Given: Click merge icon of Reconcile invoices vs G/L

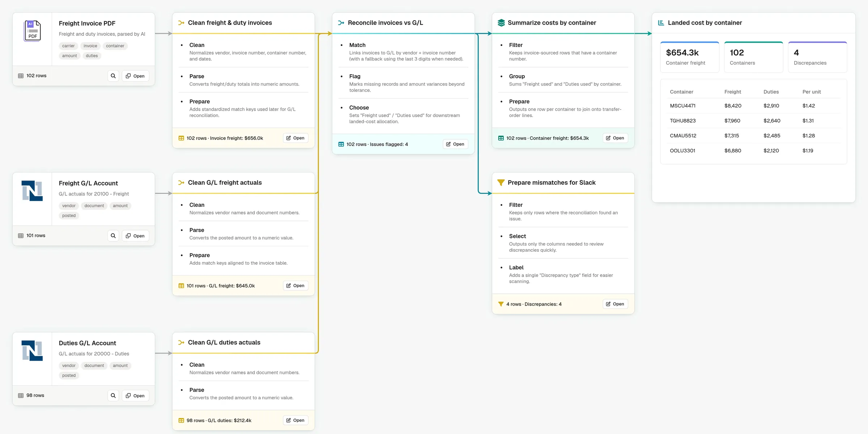Looking at the screenshot, I should [x=341, y=23].
